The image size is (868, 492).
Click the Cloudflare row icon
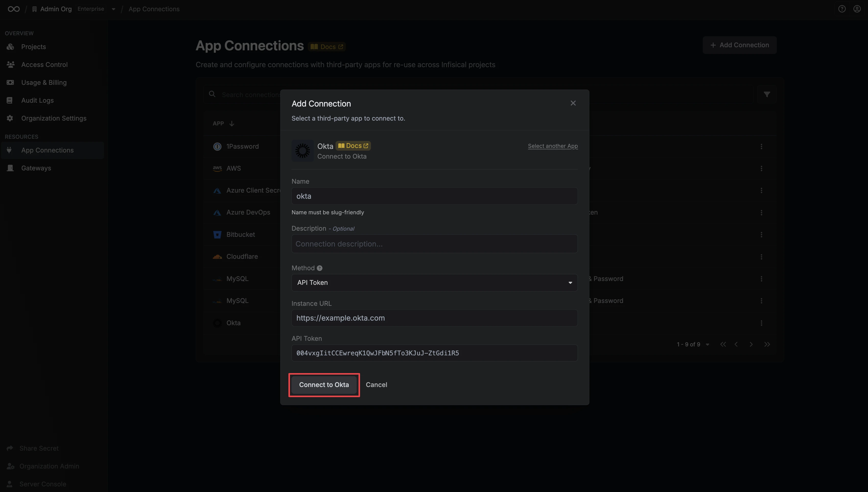pos(217,256)
